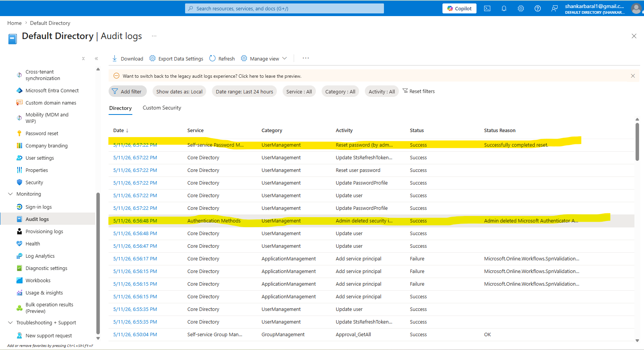This screenshot has height=350, width=644.
Task: Click the Security shield icon
Action: coord(20,182)
